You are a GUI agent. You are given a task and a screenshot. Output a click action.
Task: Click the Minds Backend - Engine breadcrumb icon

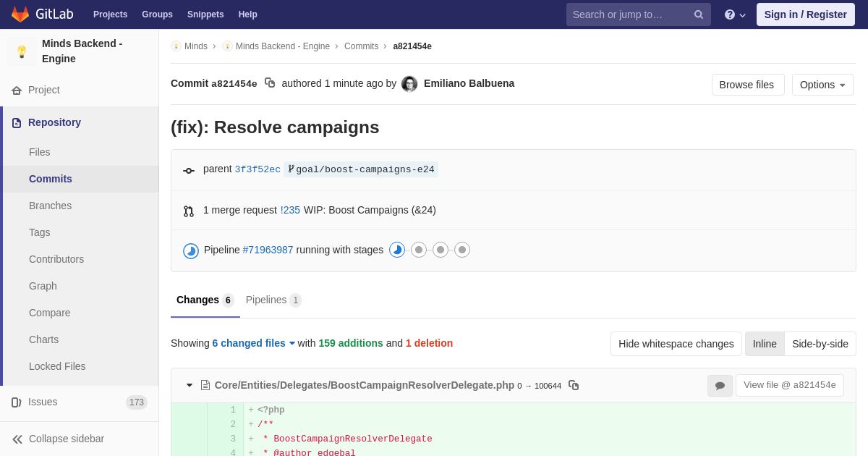pyautogui.click(x=227, y=46)
